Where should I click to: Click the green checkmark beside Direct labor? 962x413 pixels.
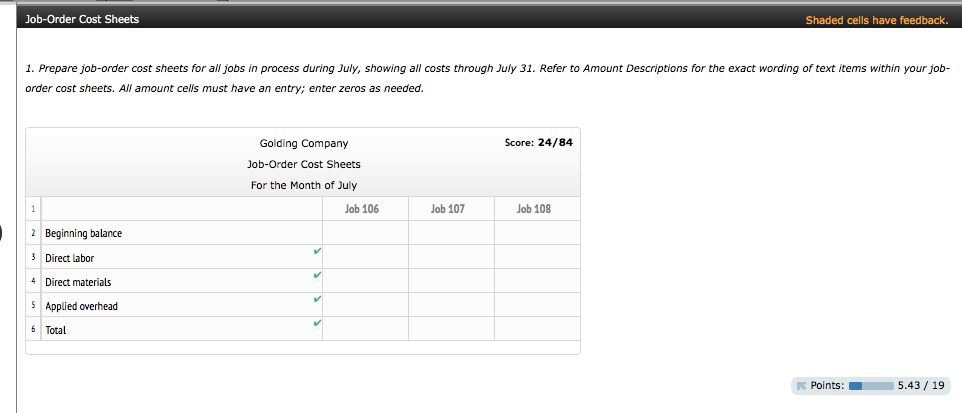316,251
